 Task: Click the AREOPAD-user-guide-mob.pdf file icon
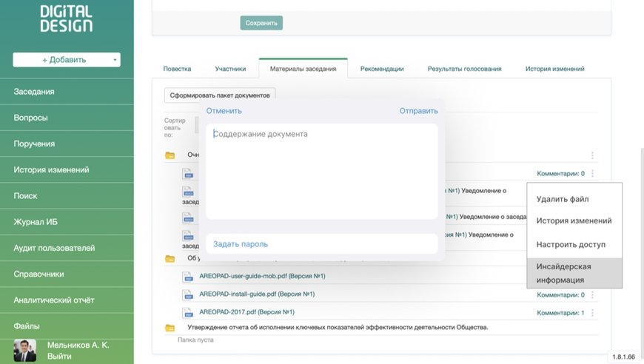188,277
